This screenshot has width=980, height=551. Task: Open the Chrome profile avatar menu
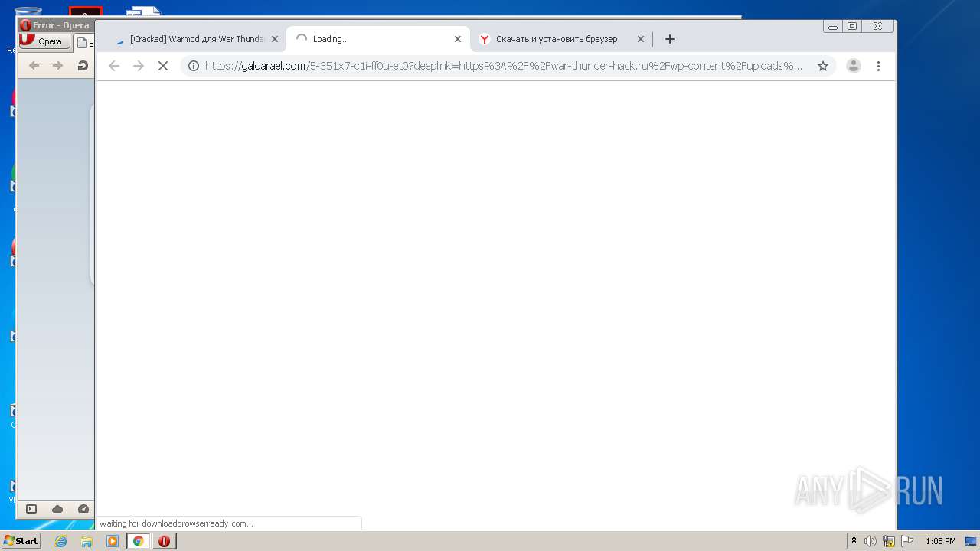click(853, 66)
